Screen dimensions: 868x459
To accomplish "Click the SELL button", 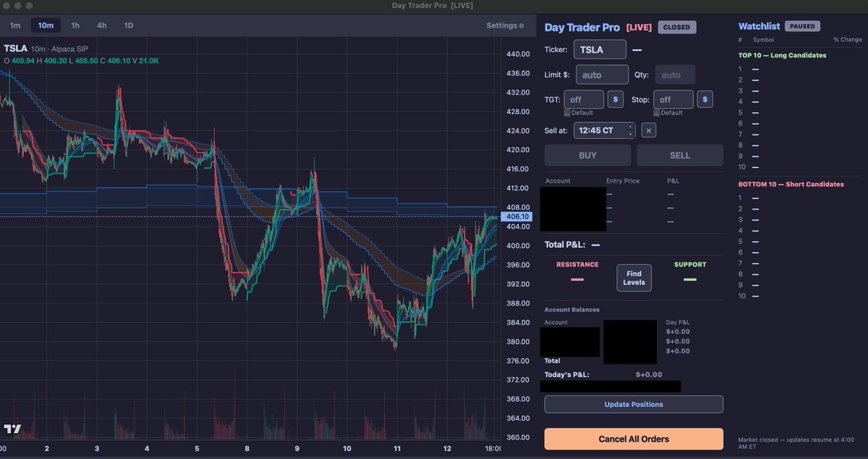I will click(x=680, y=155).
